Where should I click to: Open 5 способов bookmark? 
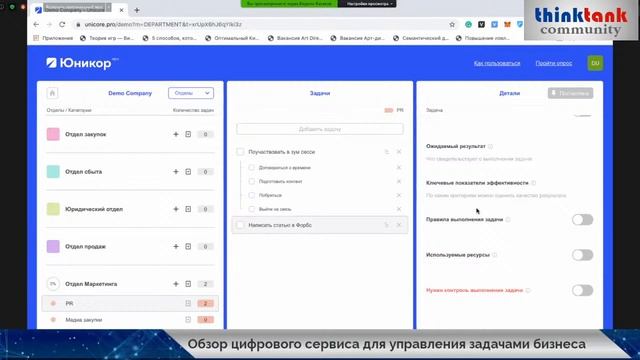click(x=170, y=38)
